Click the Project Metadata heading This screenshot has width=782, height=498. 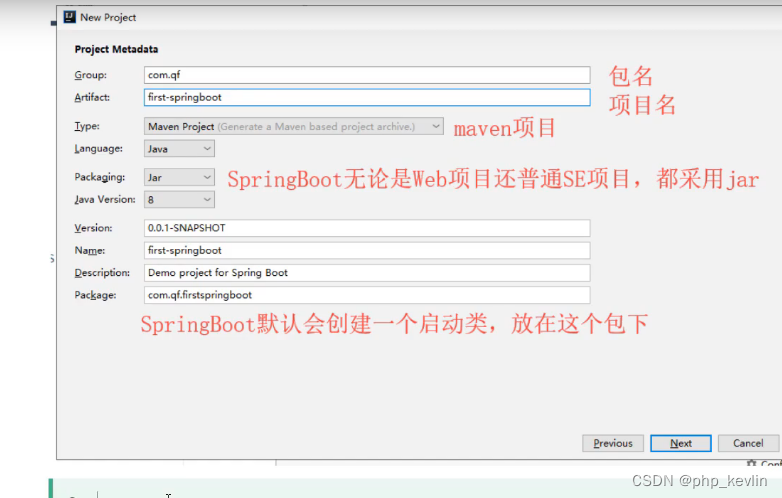(116, 49)
